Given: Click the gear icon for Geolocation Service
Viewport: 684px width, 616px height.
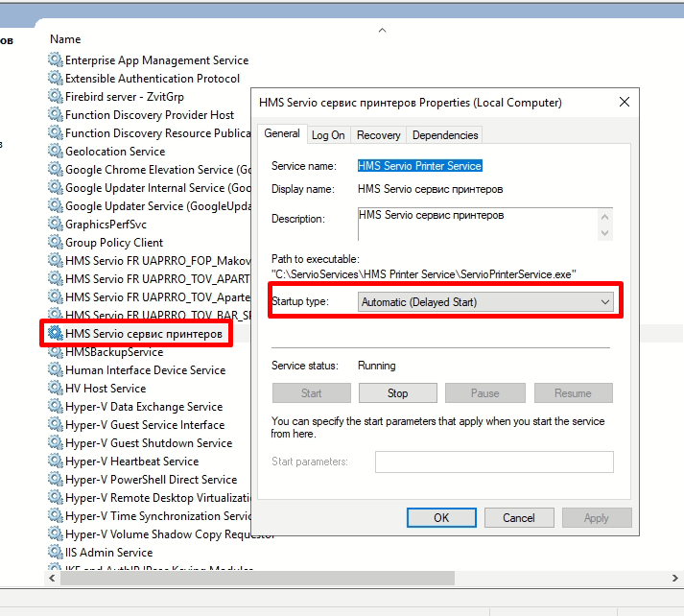Looking at the screenshot, I should (x=56, y=152).
